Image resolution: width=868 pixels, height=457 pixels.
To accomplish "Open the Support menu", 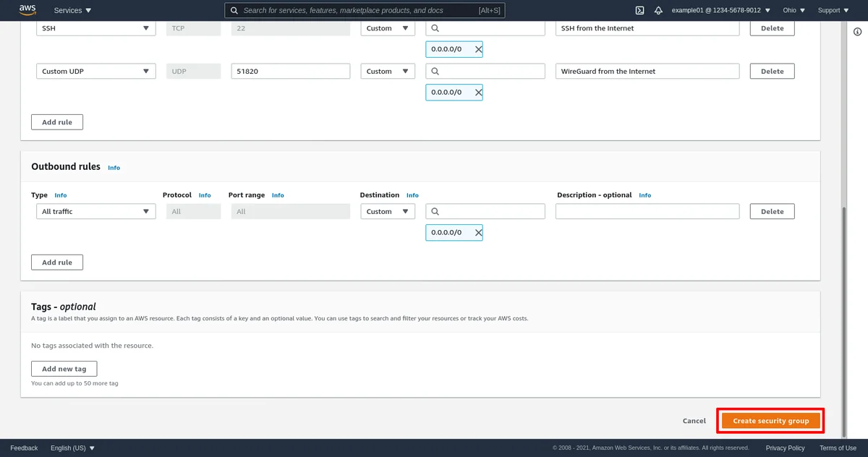I will click(833, 10).
